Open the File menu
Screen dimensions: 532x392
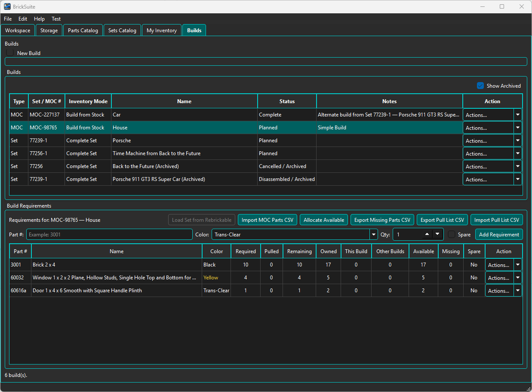pos(8,19)
